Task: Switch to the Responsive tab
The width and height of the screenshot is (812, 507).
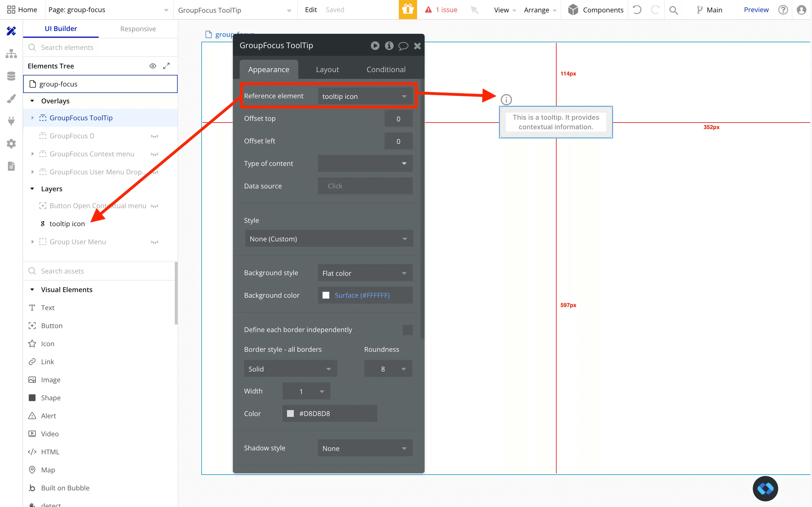Action: click(x=138, y=28)
